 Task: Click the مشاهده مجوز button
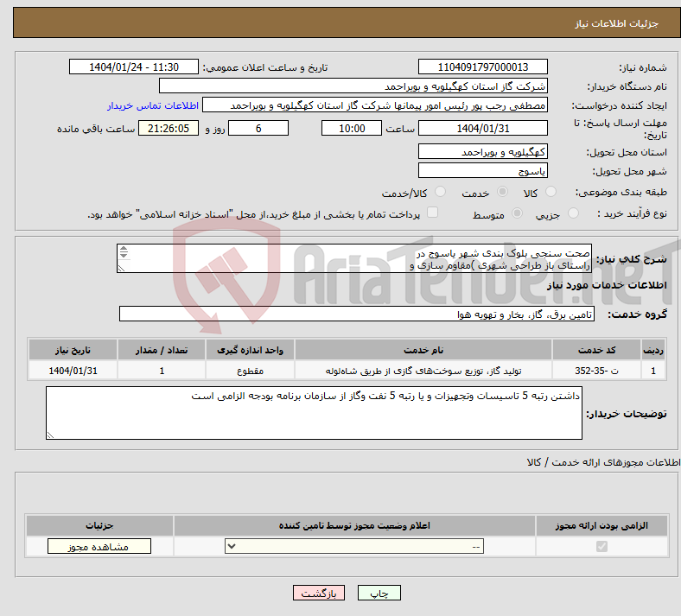tap(99, 546)
